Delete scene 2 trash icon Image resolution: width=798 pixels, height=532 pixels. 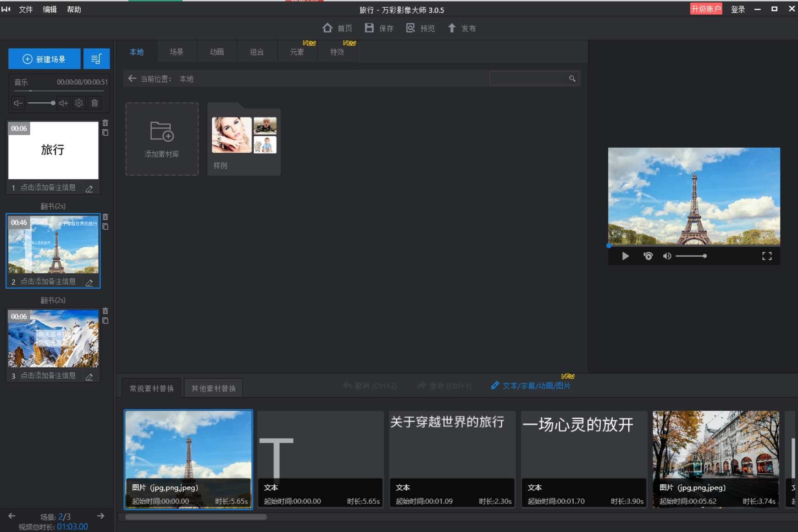[x=105, y=217]
